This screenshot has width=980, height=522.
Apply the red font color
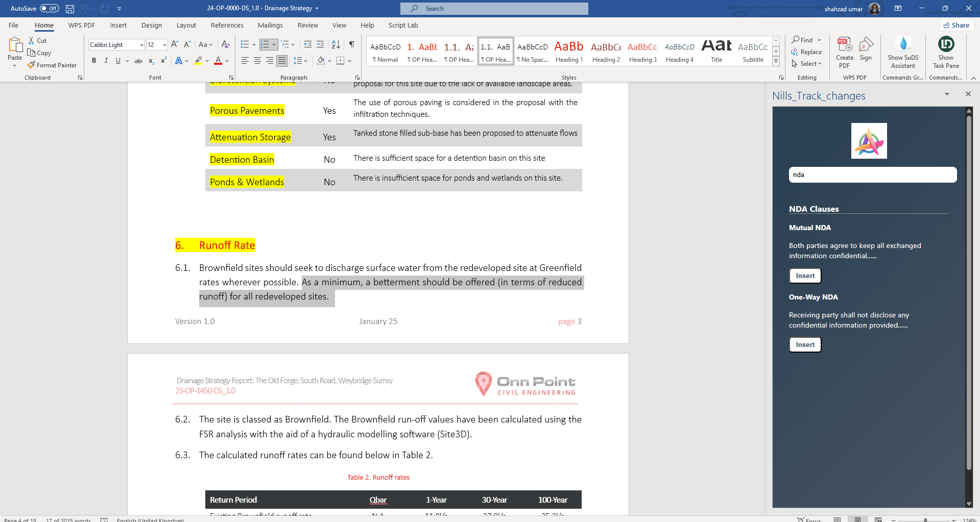point(218,61)
